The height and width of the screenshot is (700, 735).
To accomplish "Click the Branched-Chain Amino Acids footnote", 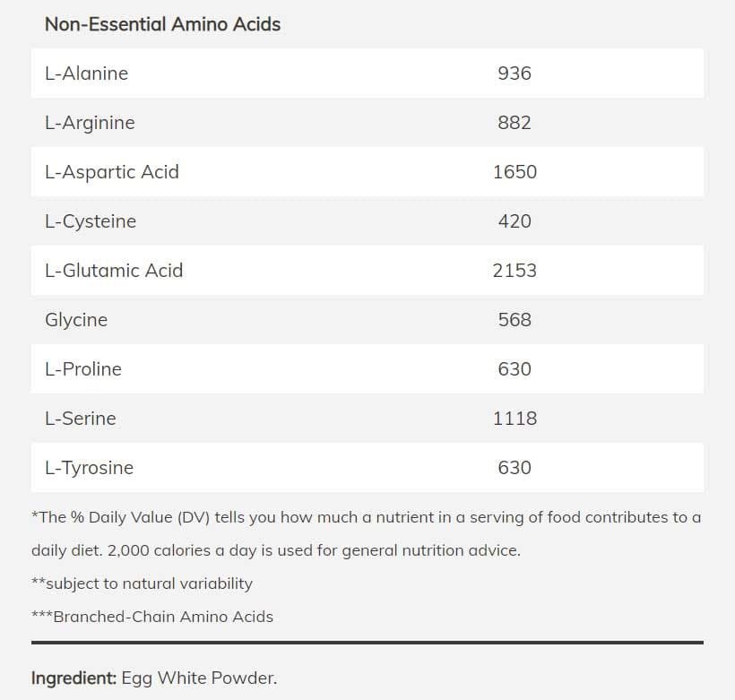I will (x=152, y=617).
